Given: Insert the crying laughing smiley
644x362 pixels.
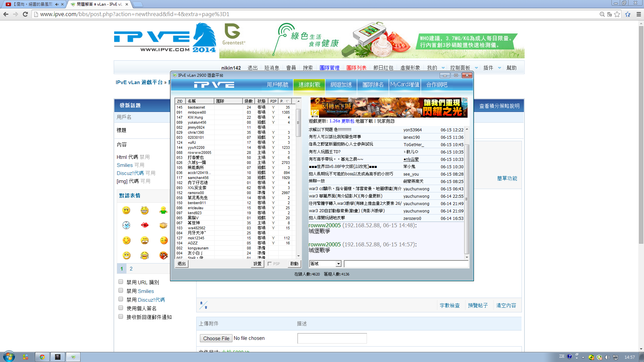Looking at the screenshot, I should pos(145,255).
